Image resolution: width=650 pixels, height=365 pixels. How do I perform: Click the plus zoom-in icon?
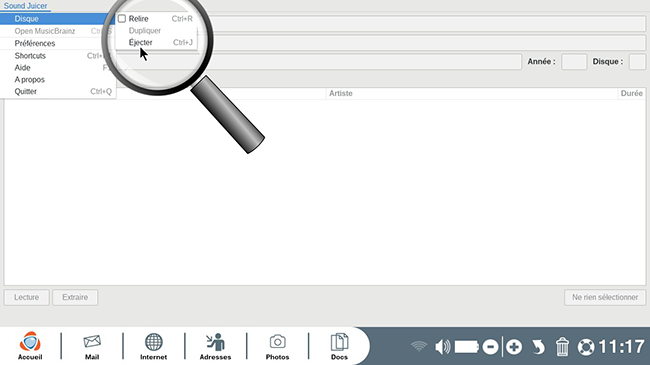coord(514,347)
